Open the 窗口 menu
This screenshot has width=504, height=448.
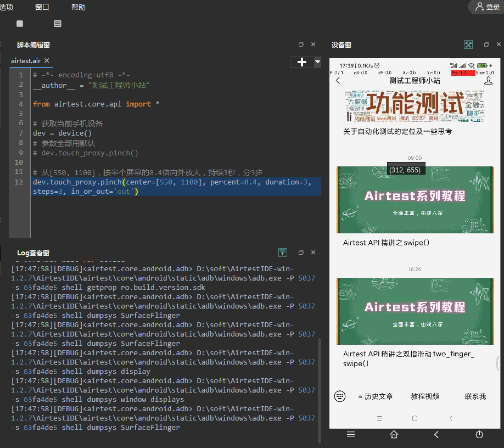tap(42, 7)
